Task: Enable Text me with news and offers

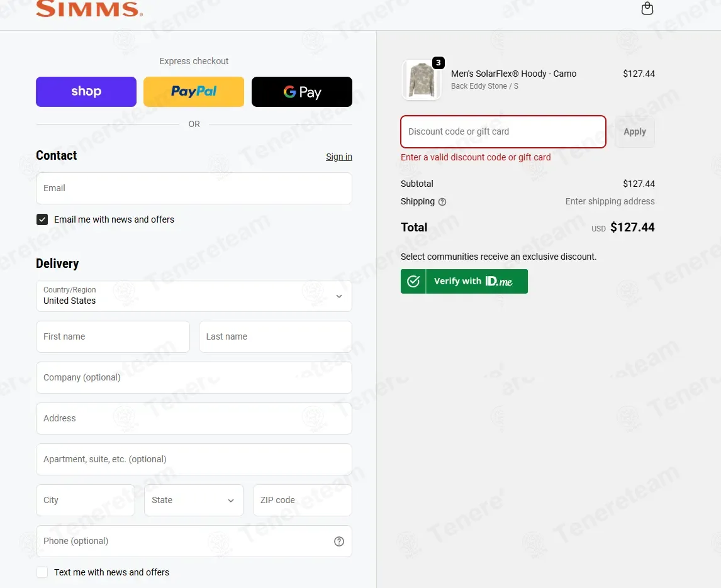Action: click(42, 572)
